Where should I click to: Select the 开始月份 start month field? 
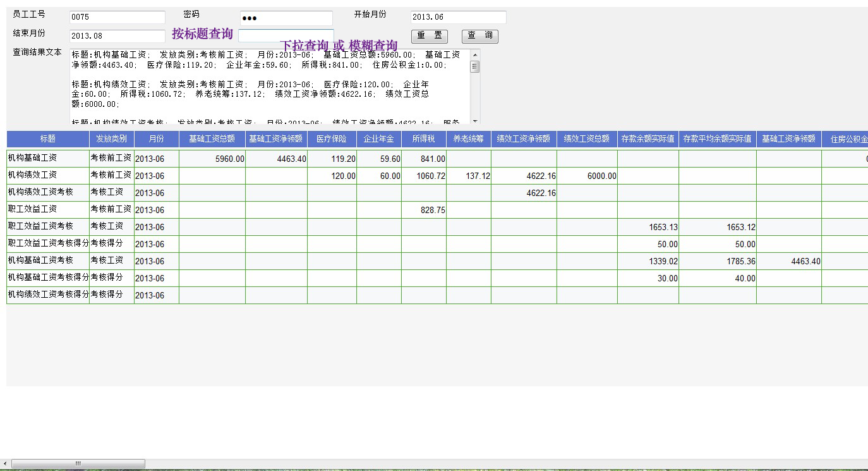click(x=458, y=17)
